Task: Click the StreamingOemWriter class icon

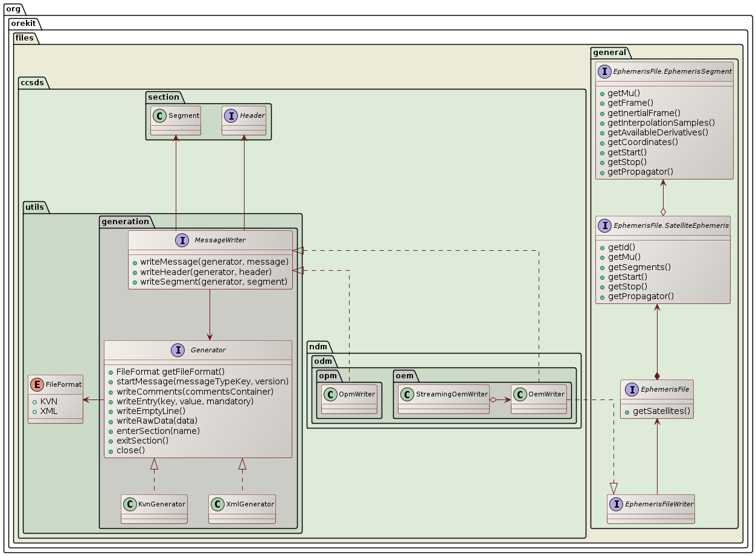Action: pyautogui.click(x=407, y=395)
